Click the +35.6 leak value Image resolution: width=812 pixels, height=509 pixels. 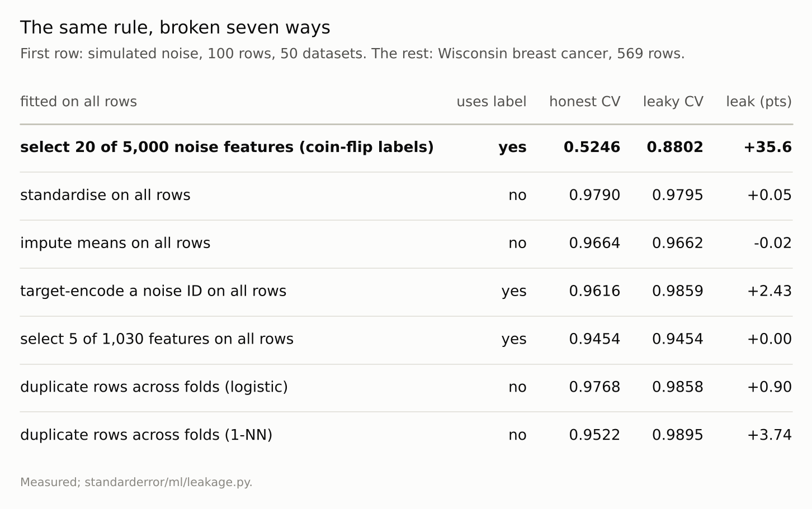(767, 147)
